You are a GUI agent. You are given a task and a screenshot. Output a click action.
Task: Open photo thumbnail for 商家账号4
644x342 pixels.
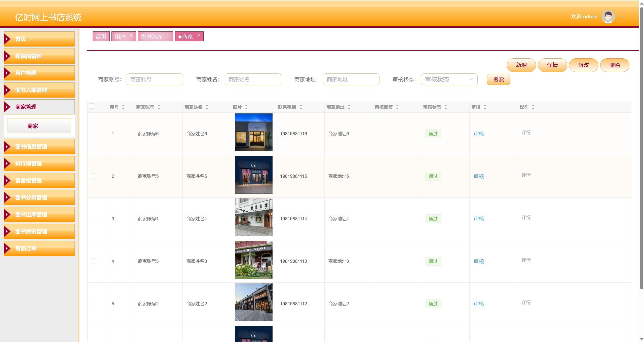click(x=254, y=217)
